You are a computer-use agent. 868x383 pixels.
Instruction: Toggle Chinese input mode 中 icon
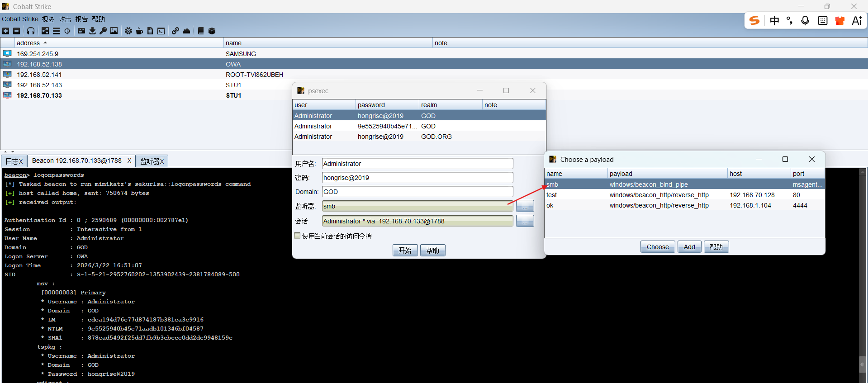click(774, 20)
